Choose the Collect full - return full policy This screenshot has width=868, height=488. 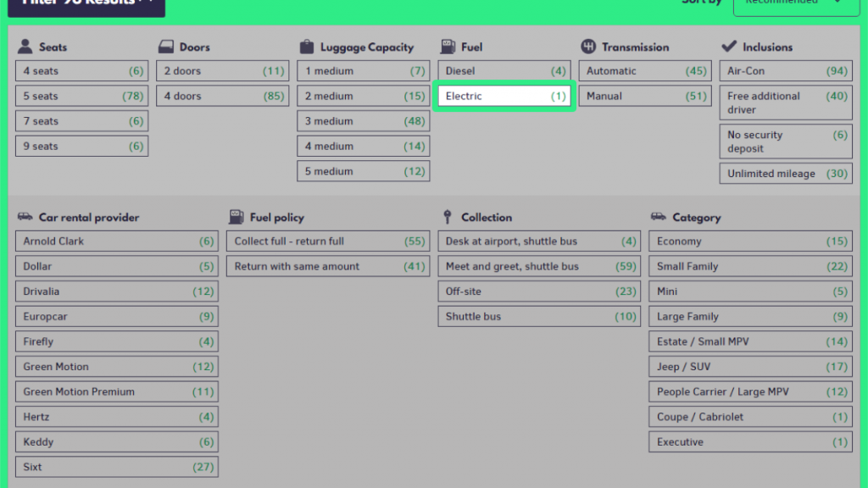(329, 241)
